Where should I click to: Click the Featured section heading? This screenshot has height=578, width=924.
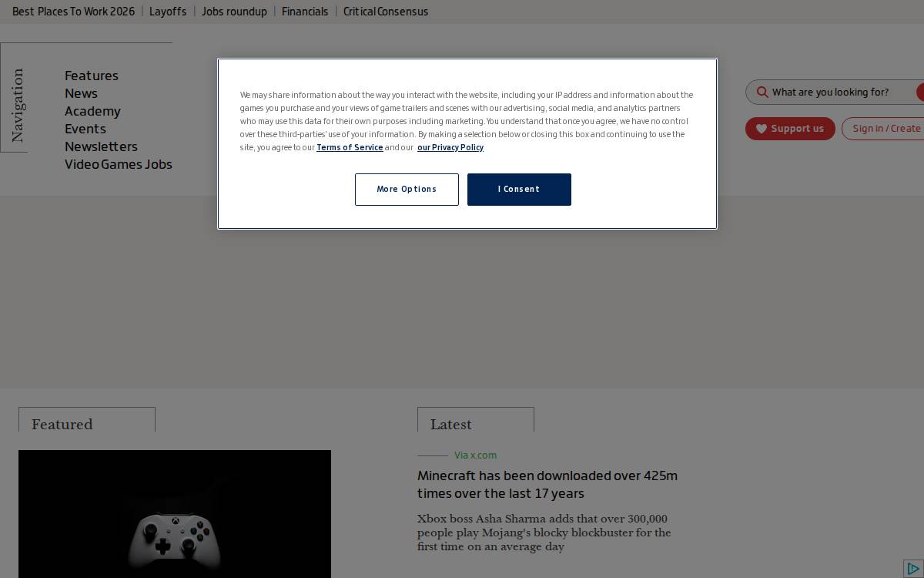[x=62, y=425]
